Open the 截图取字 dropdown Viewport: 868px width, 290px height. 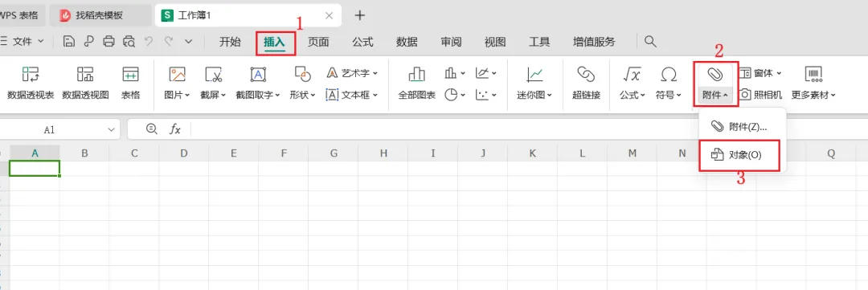coord(258,83)
